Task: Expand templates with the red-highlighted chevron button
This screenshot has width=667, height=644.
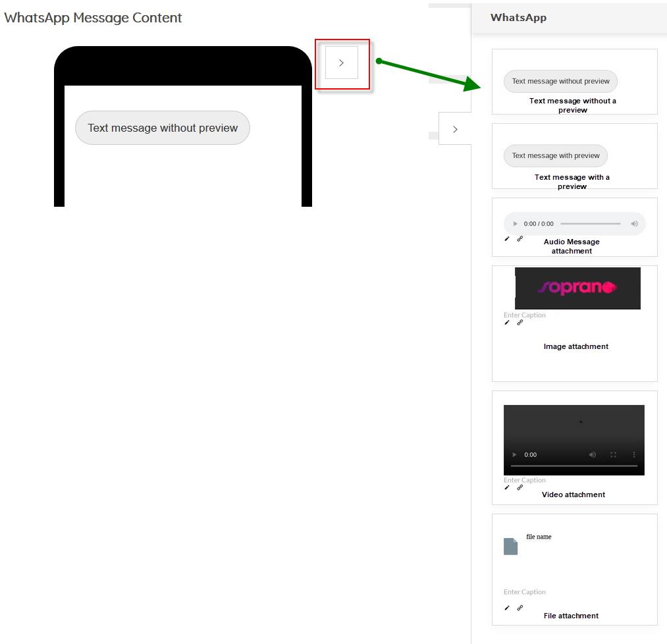Action: (x=342, y=63)
